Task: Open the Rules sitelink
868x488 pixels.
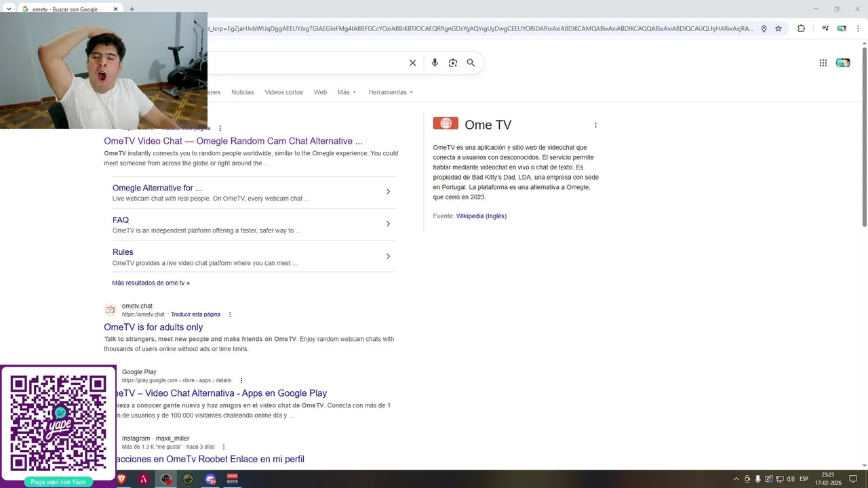Action: 123,252
